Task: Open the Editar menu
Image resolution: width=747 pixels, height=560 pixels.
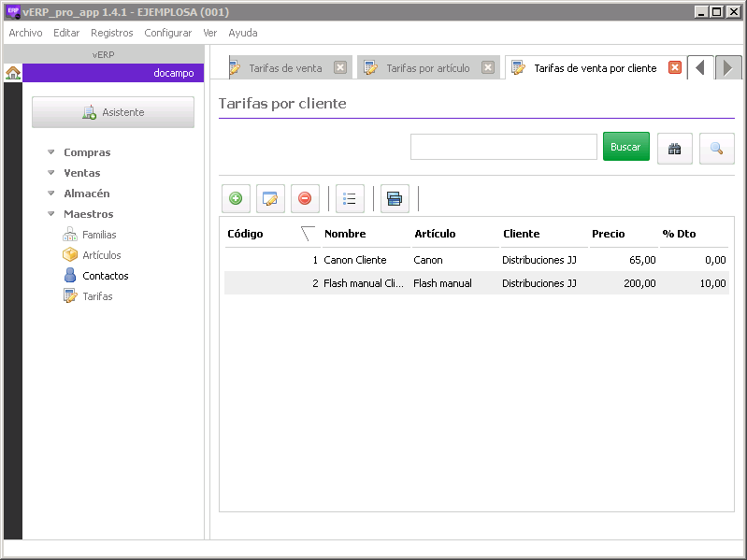Action: [x=66, y=33]
